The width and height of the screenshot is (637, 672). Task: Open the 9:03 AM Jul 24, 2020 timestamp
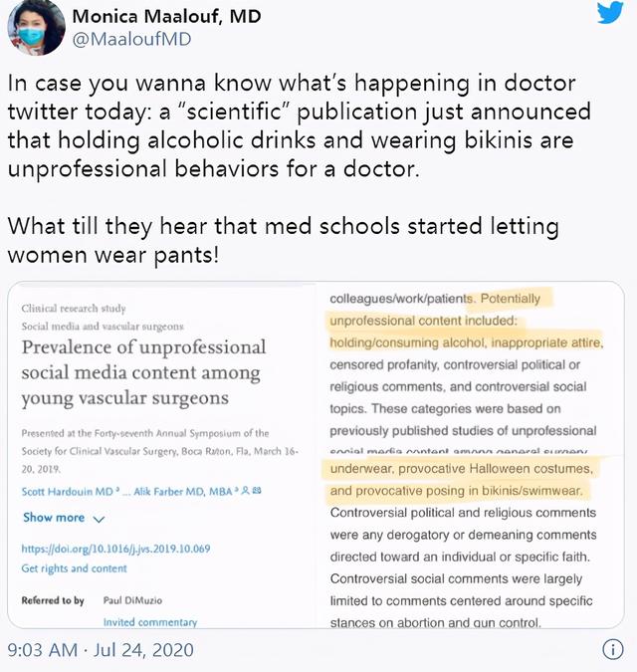tap(101, 650)
